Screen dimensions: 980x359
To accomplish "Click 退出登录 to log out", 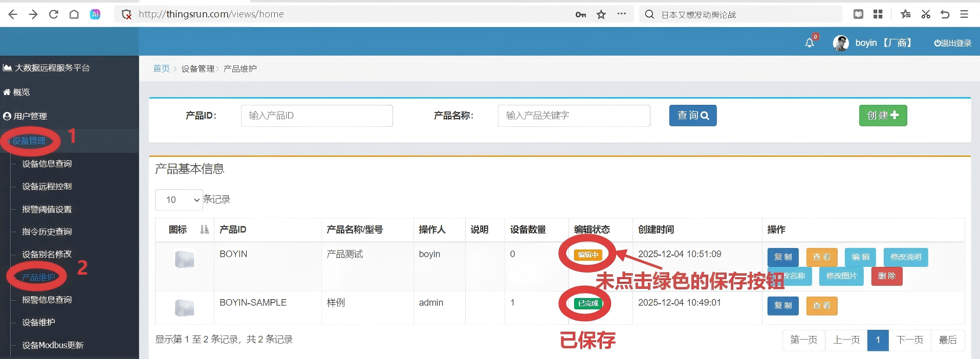I will (952, 43).
